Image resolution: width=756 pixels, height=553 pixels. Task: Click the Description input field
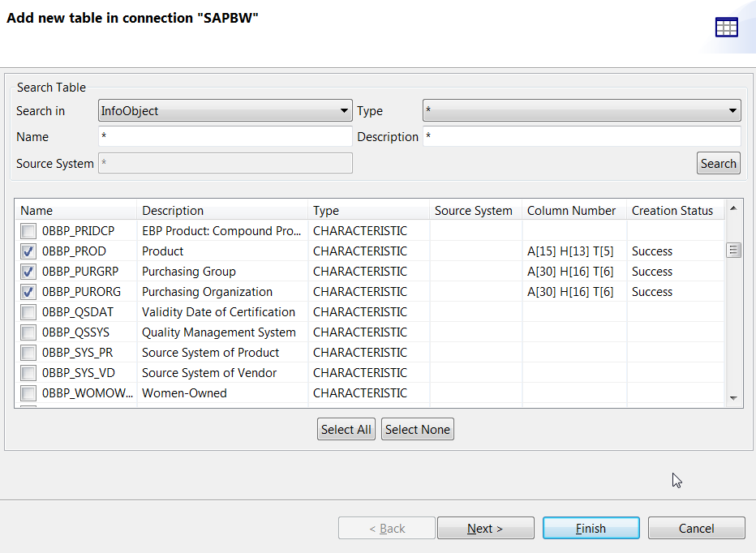tap(581, 136)
